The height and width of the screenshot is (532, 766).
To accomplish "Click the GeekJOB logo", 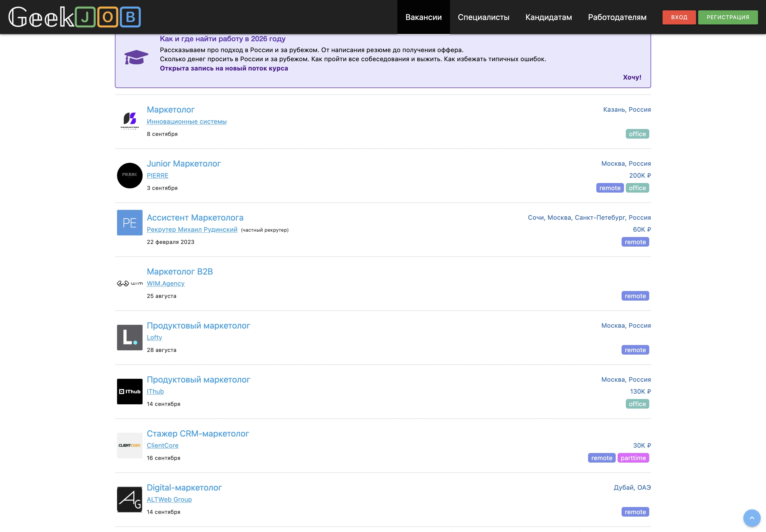I will pos(74,17).
